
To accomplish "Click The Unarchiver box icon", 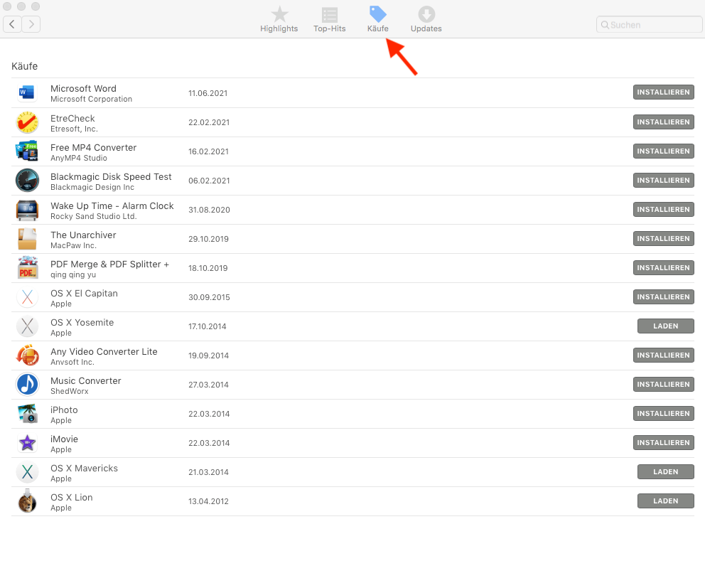I will 27,239.
